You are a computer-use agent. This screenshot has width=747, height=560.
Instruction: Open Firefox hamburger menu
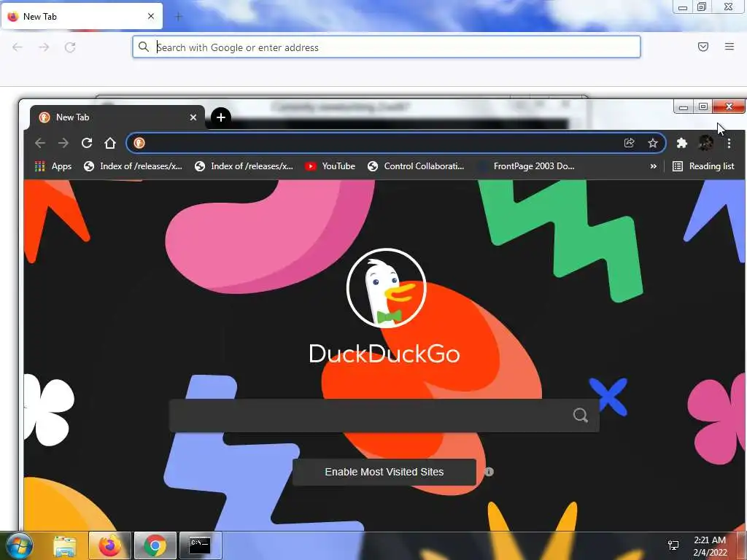click(729, 47)
